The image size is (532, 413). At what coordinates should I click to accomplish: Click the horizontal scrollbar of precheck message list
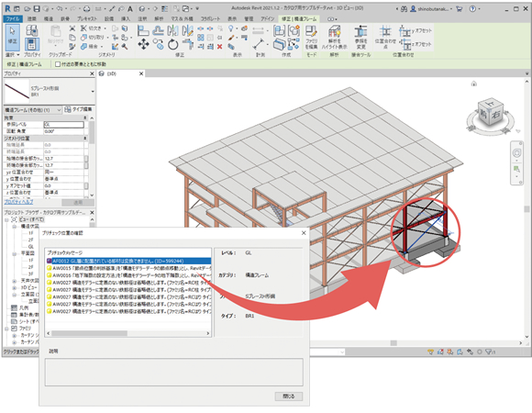pyautogui.click(x=128, y=333)
